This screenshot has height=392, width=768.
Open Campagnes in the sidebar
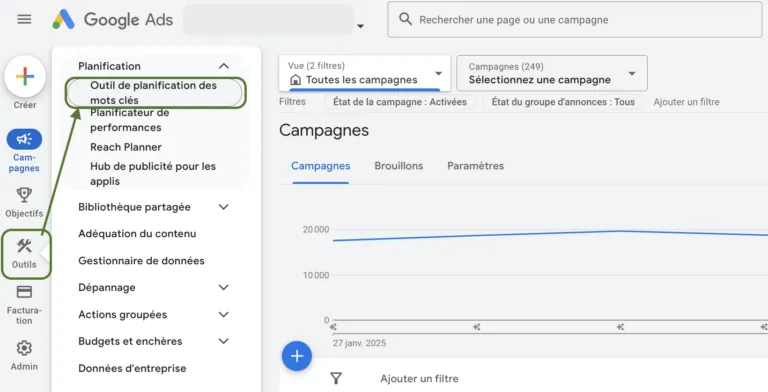tap(24, 150)
